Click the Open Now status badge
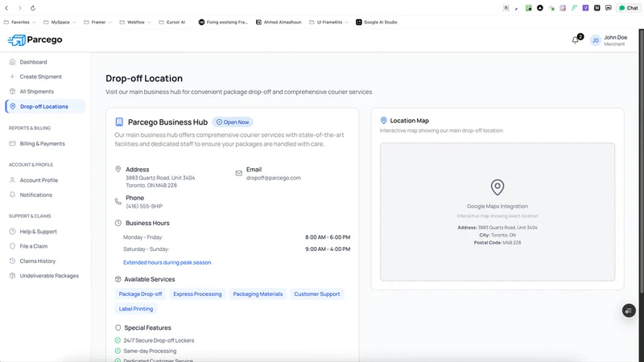 tap(233, 122)
